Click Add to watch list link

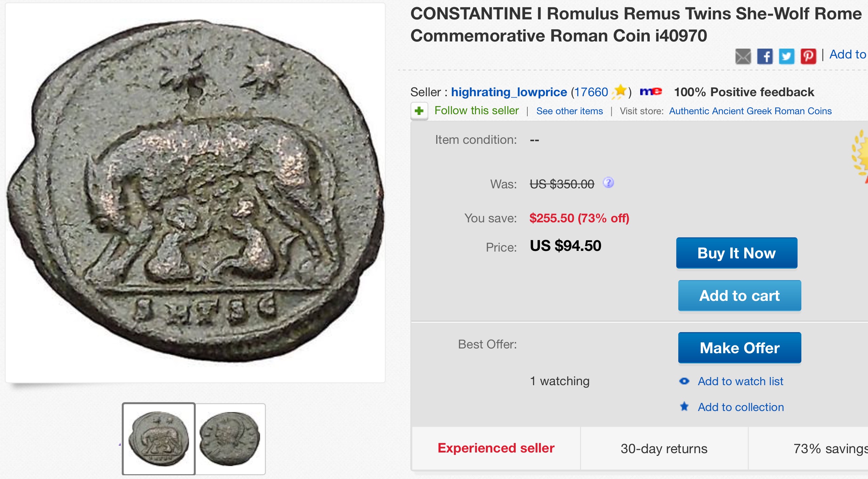[741, 381]
